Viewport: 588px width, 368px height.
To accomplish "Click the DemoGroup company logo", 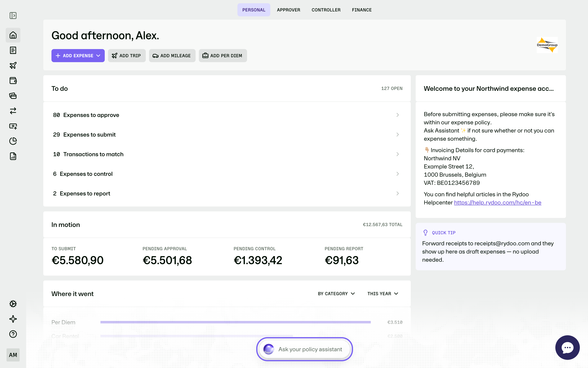I will [x=547, y=45].
